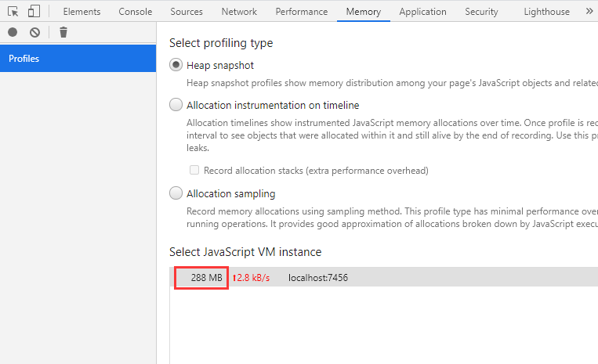Switch to the Elements tab
Viewport: 598px width, 364px height.
[x=82, y=12]
